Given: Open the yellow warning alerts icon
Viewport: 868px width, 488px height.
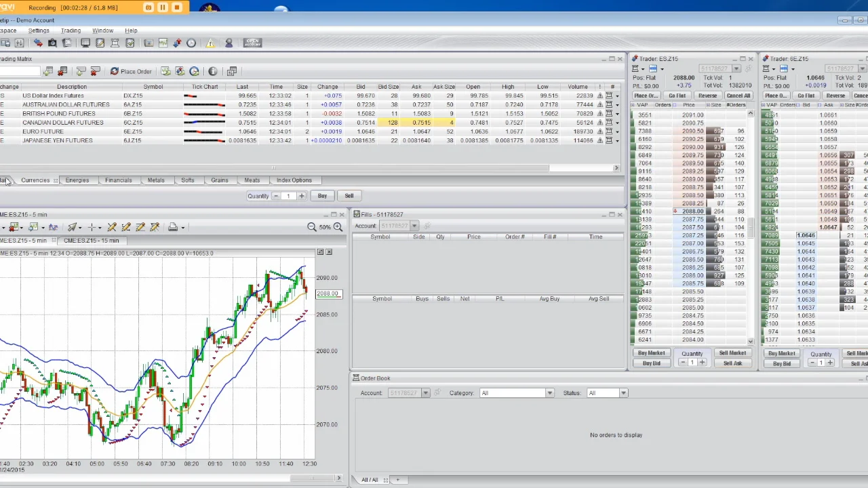Looking at the screenshot, I should (210, 43).
